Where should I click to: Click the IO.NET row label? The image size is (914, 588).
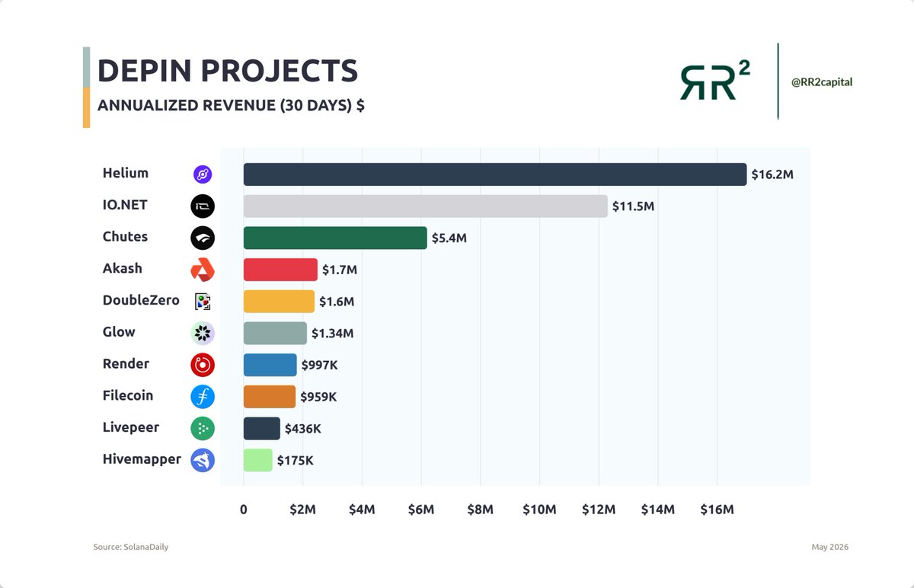tap(125, 205)
